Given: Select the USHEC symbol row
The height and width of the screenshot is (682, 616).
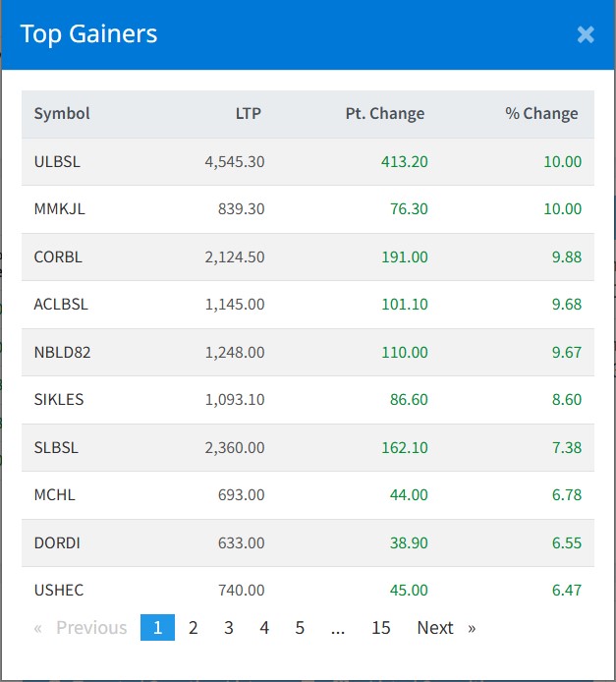Looking at the screenshot, I should click(x=59, y=591).
